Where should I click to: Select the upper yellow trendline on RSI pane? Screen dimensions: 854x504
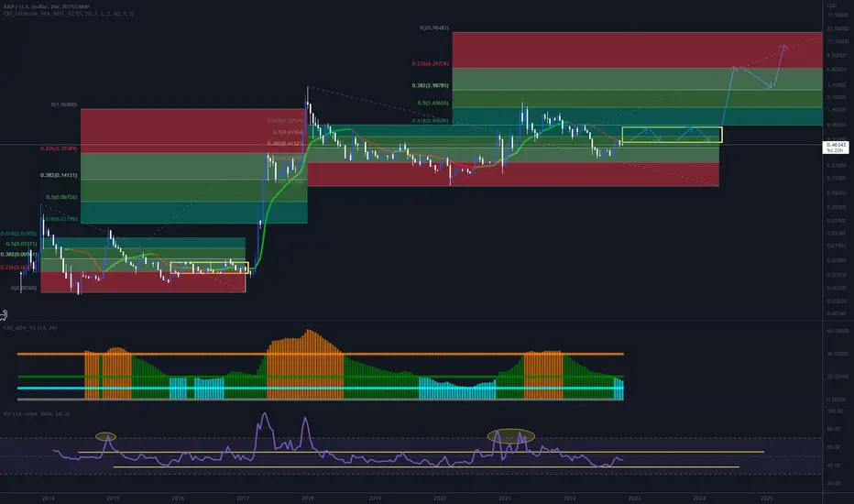(421, 453)
